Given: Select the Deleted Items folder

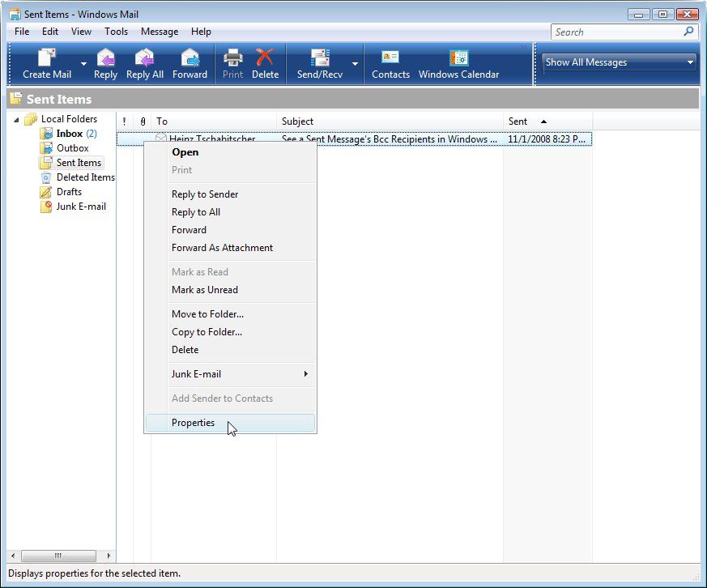Looking at the screenshot, I should [x=85, y=177].
